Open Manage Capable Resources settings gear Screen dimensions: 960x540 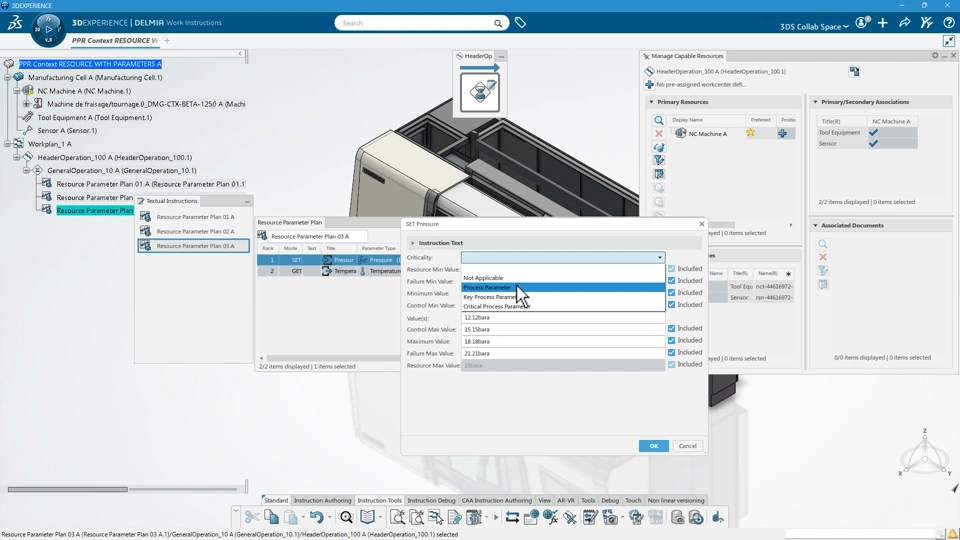coord(935,56)
